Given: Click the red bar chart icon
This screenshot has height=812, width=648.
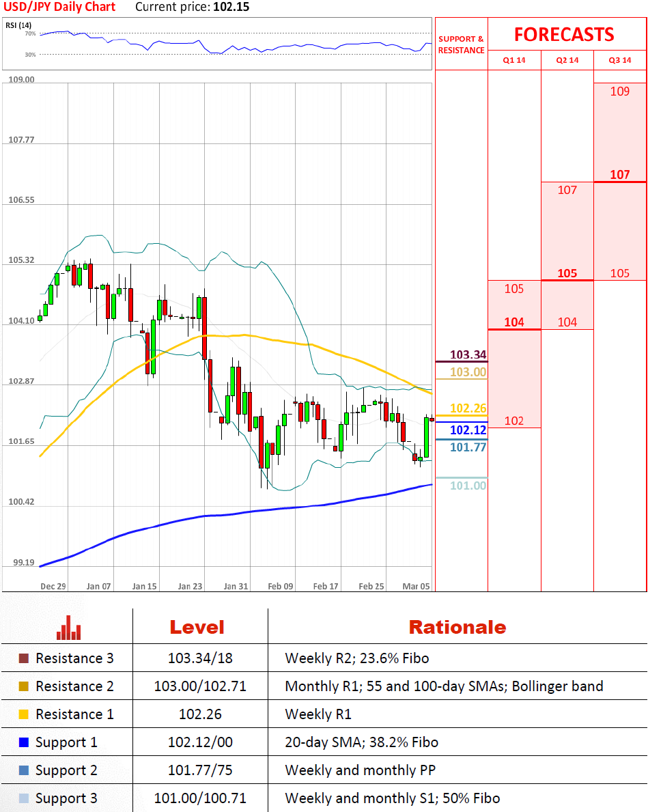Looking at the screenshot, I should click(68, 628).
